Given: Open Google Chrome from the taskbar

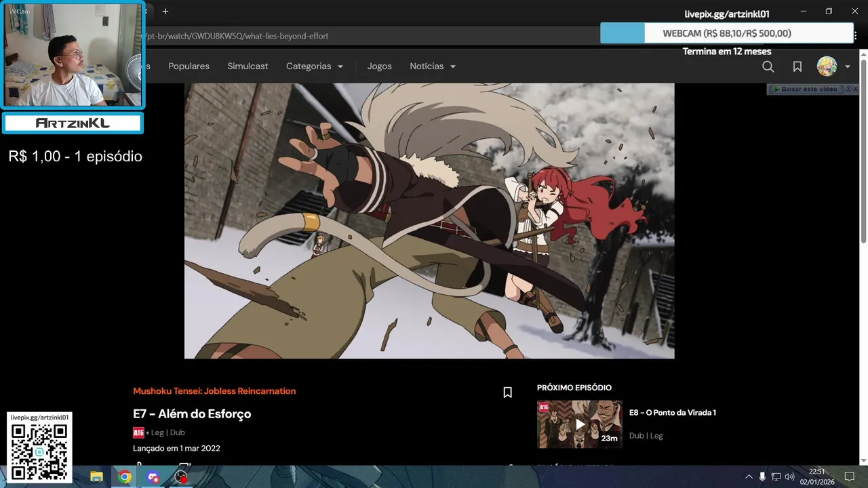Looking at the screenshot, I should pyautogui.click(x=125, y=477).
